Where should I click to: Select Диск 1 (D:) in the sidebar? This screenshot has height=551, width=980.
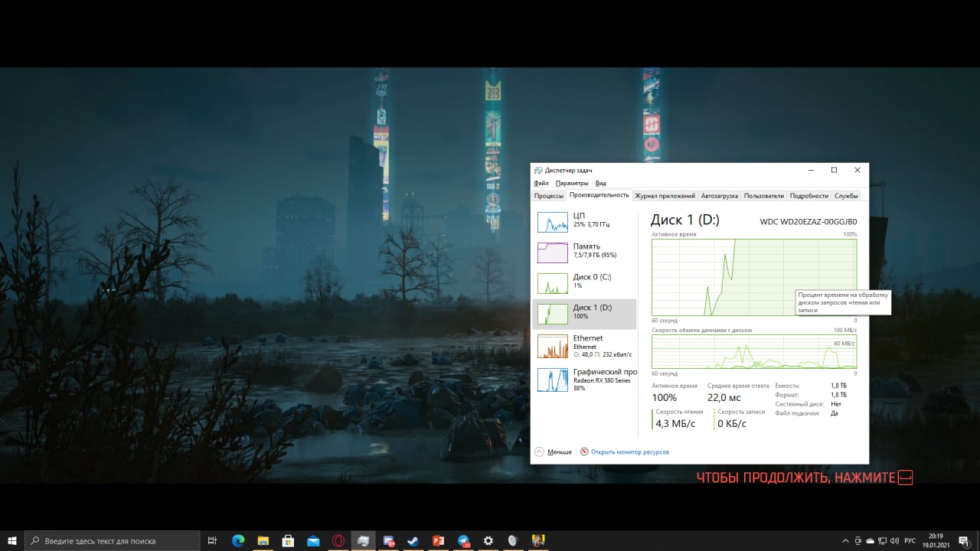pyautogui.click(x=584, y=314)
